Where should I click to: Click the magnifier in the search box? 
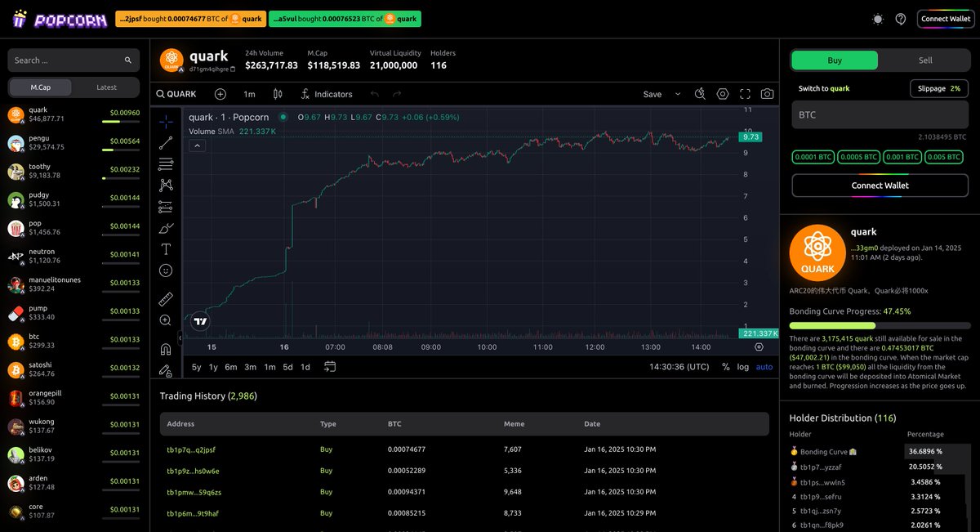[128, 60]
